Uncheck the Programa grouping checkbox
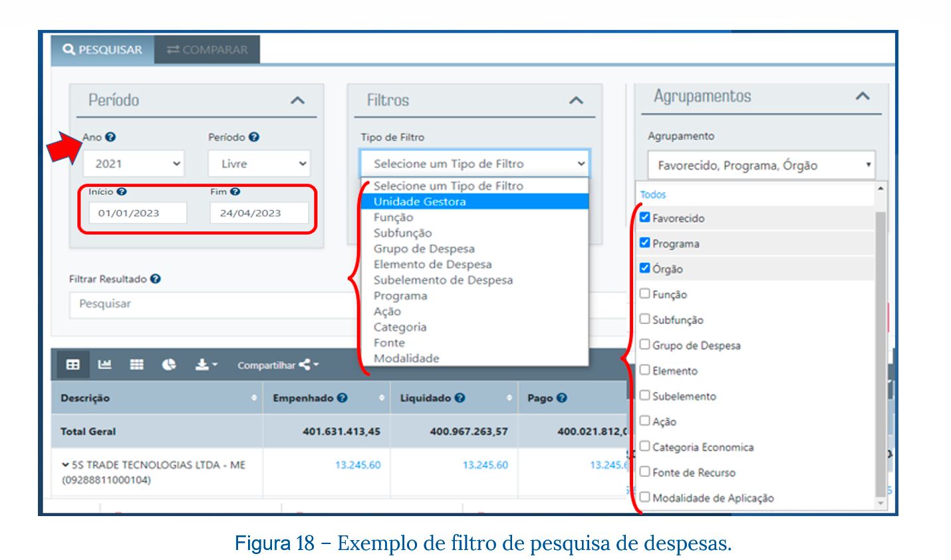 (644, 243)
